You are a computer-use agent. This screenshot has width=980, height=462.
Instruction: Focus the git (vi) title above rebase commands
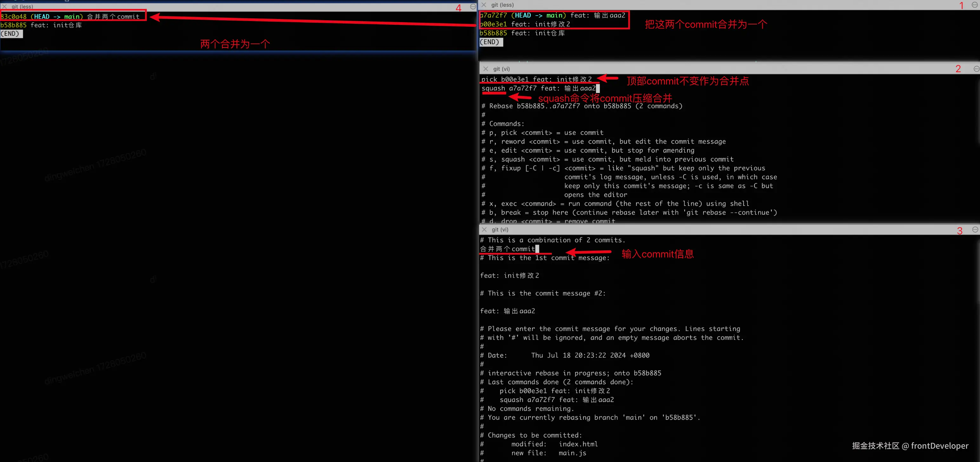501,69
